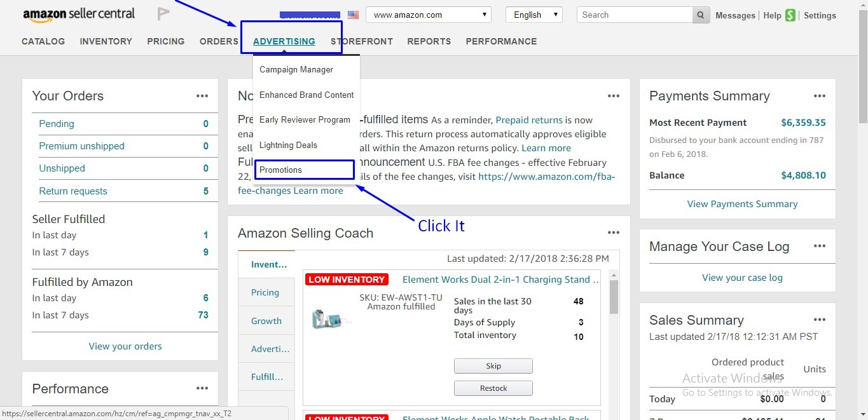Click the Amazon Seller Central logo
The image size is (868, 420).
[79, 15]
